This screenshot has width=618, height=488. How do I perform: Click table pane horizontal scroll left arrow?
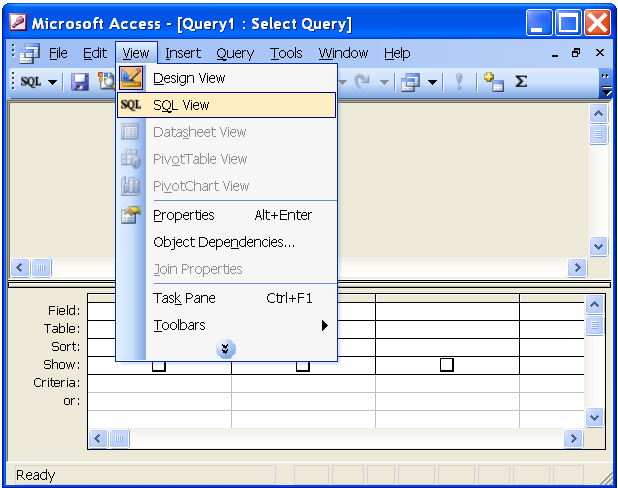pyautogui.click(x=20, y=268)
